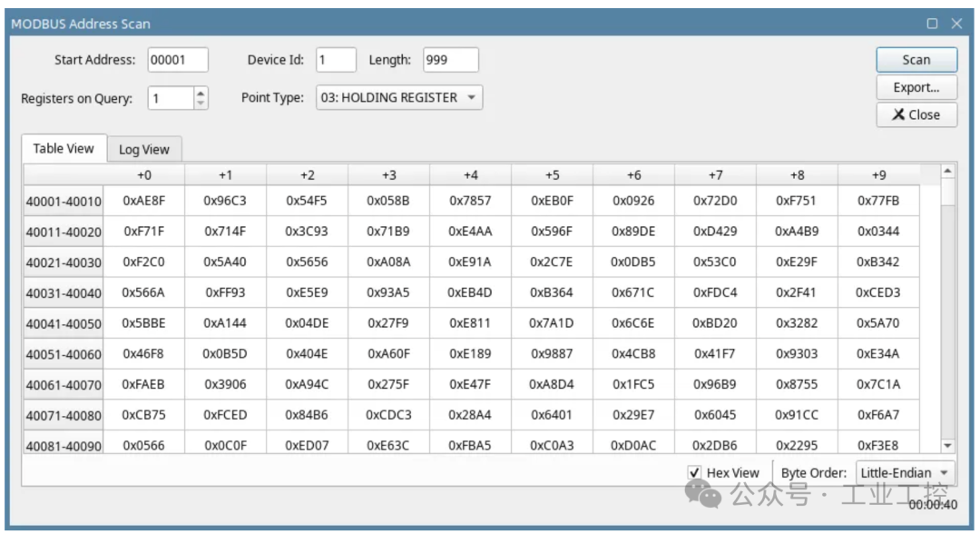Select cell 0xFDC4

pos(716,292)
